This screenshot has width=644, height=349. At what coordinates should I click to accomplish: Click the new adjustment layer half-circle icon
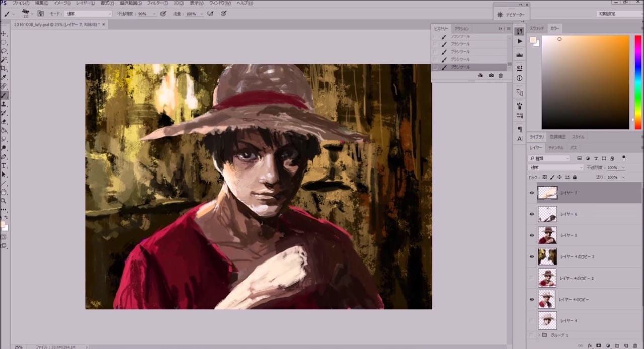click(x=608, y=346)
